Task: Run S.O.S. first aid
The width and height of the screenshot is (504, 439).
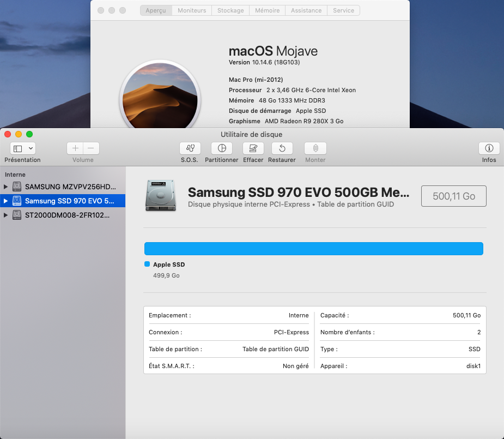Action: pos(190,148)
